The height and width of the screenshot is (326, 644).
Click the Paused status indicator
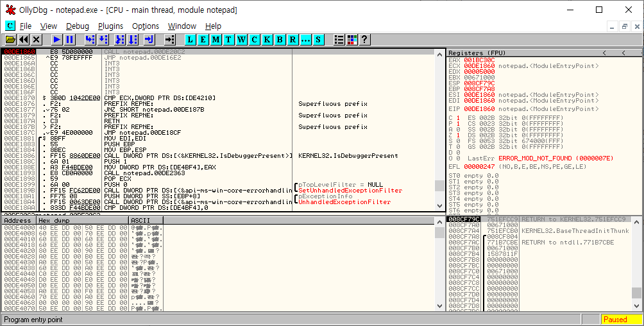[x=622, y=320]
